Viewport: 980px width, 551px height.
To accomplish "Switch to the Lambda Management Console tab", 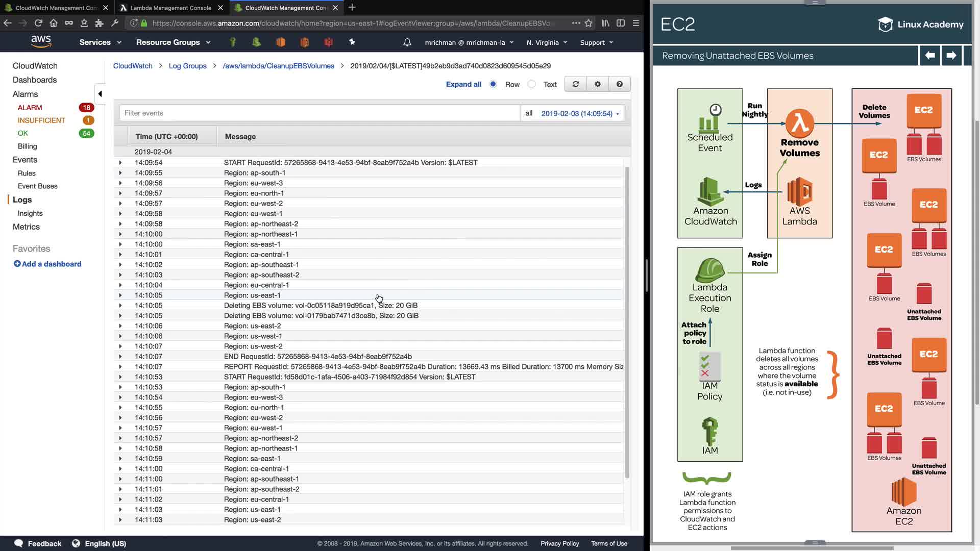I will coord(170,8).
